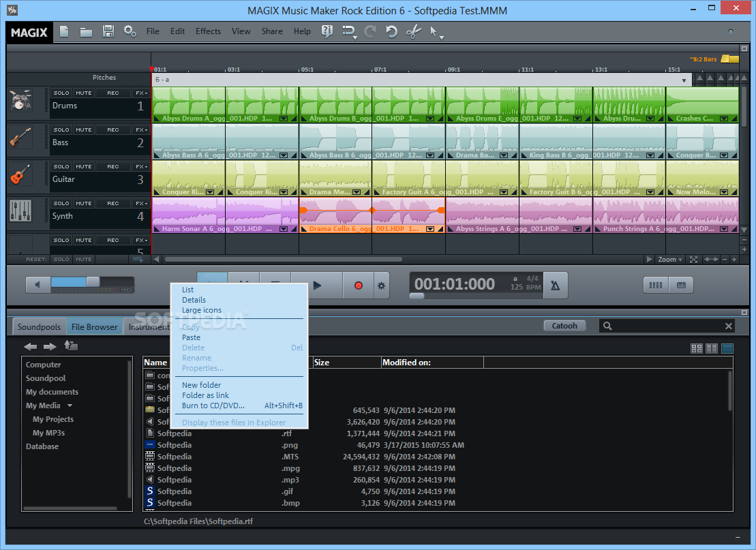The height and width of the screenshot is (550, 756).
Task: Open My Projects in the left tree
Action: click(x=53, y=419)
